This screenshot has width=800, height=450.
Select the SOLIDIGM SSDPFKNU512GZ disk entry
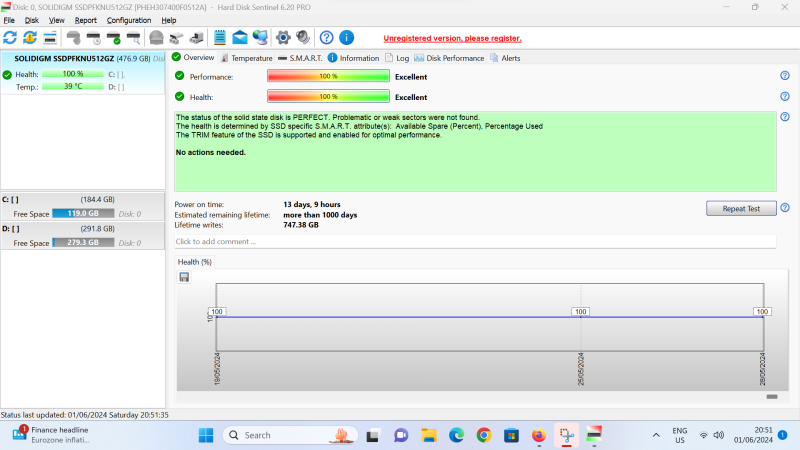coord(83,72)
